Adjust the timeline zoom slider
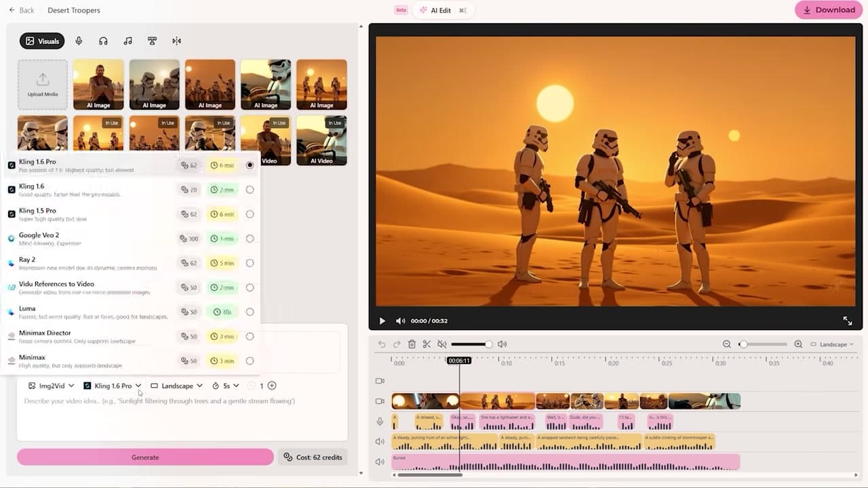The width and height of the screenshot is (868, 488). 763,344
